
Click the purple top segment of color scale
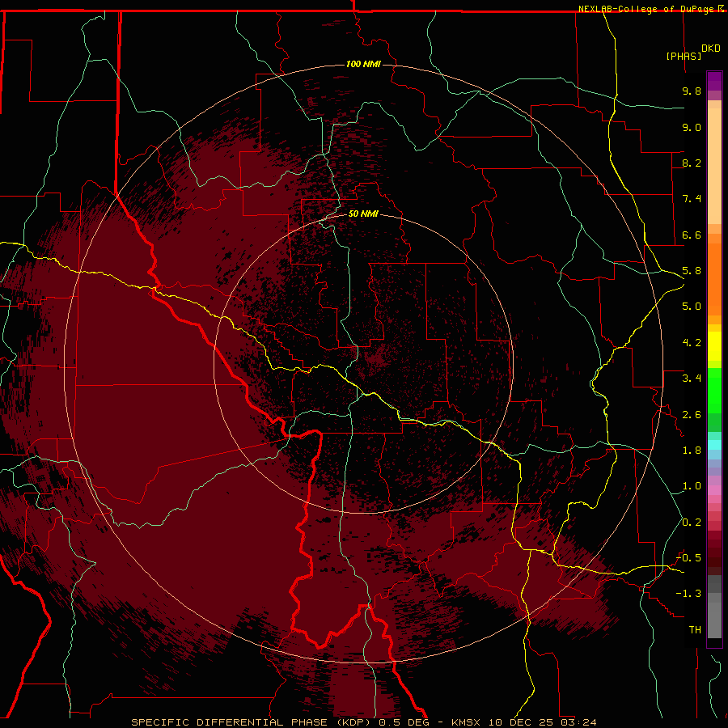pos(714,81)
